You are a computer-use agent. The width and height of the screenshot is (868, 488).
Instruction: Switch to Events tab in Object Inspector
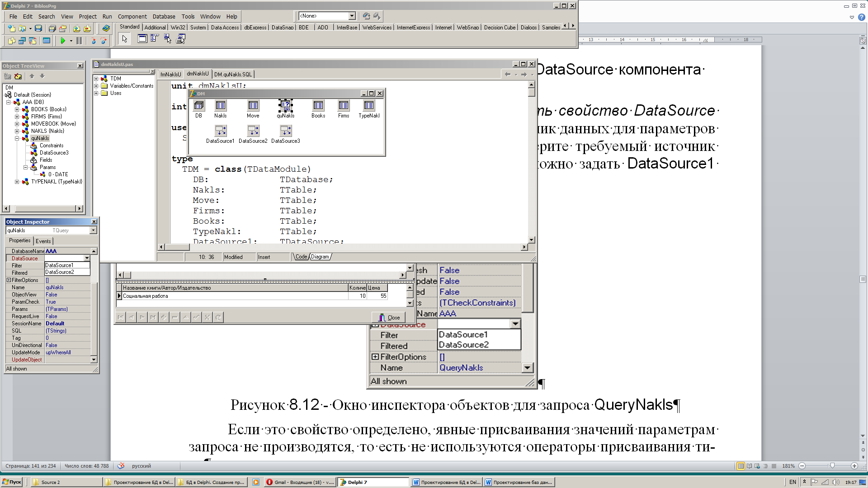(x=43, y=241)
